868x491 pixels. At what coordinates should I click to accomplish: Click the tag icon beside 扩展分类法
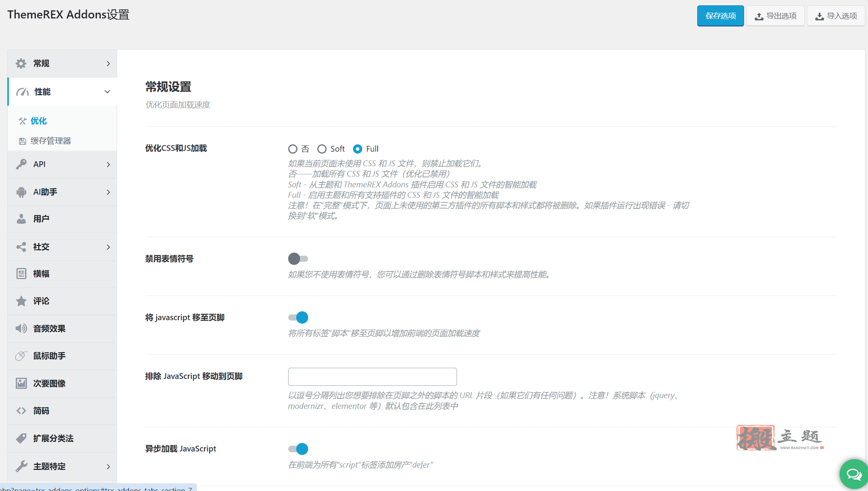tap(21, 438)
